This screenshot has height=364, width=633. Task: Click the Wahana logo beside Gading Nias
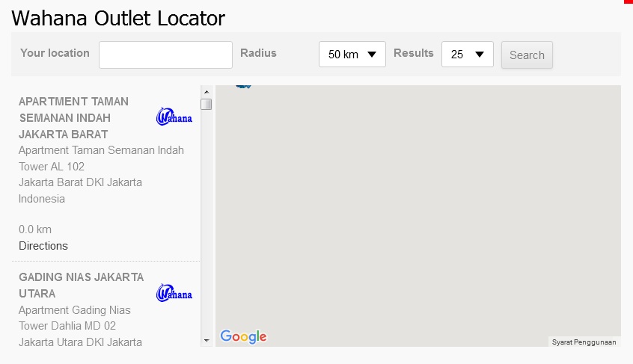pos(174,293)
